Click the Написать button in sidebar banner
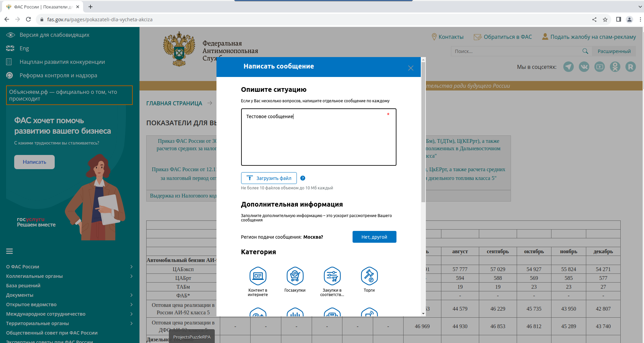 (x=34, y=162)
